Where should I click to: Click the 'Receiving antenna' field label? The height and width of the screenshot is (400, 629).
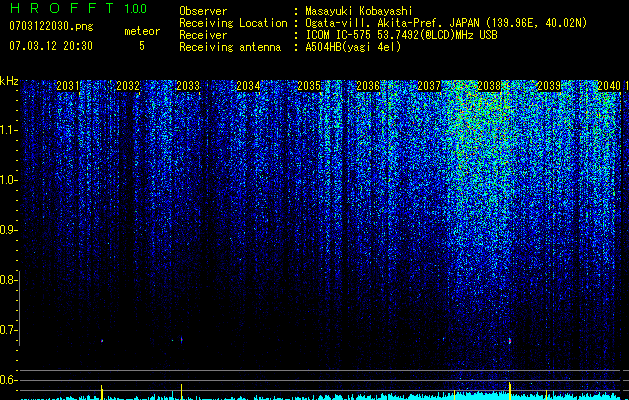coord(230,47)
